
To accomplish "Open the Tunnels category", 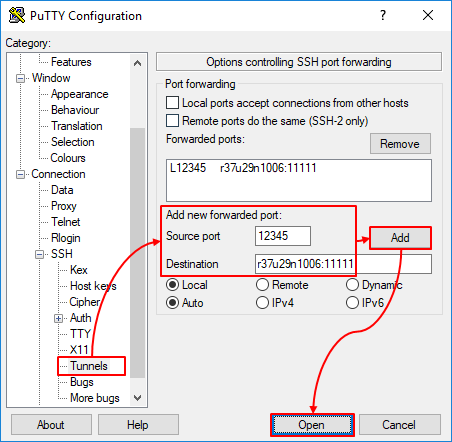I will tap(89, 366).
